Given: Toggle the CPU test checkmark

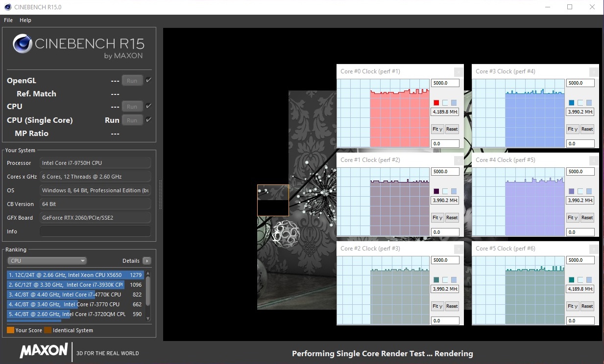Looking at the screenshot, I should tap(148, 106).
